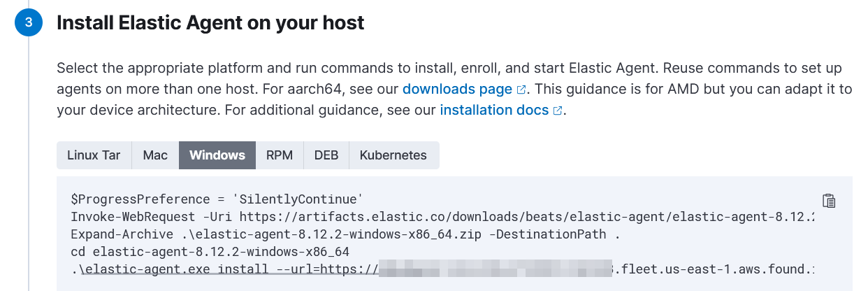Open the installation docs link
This screenshot has width=868, height=291.
coord(494,111)
